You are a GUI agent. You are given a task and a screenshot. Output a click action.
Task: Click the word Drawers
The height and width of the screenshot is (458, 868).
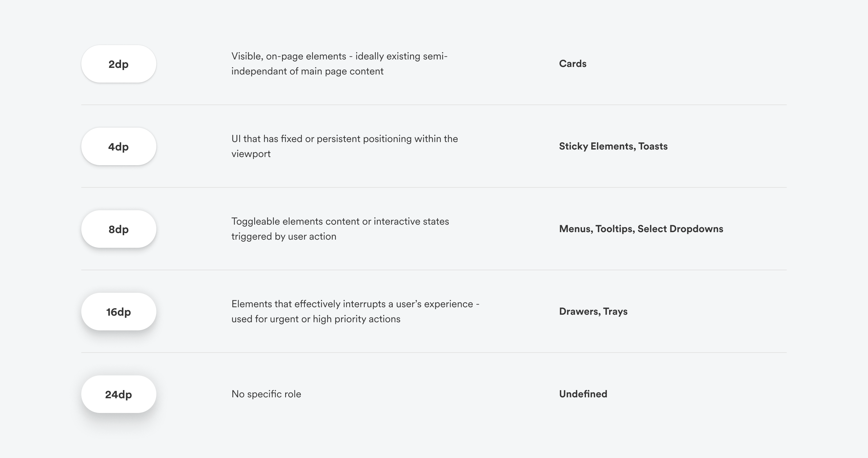click(x=579, y=311)
